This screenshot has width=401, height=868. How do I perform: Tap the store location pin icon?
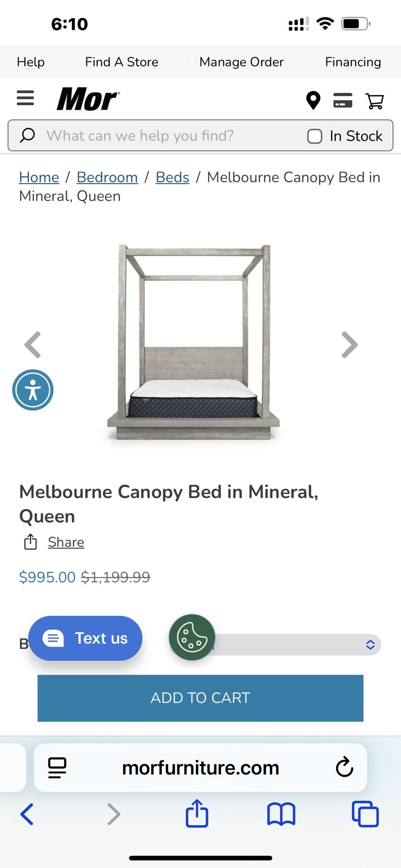(x=313, y=100)
